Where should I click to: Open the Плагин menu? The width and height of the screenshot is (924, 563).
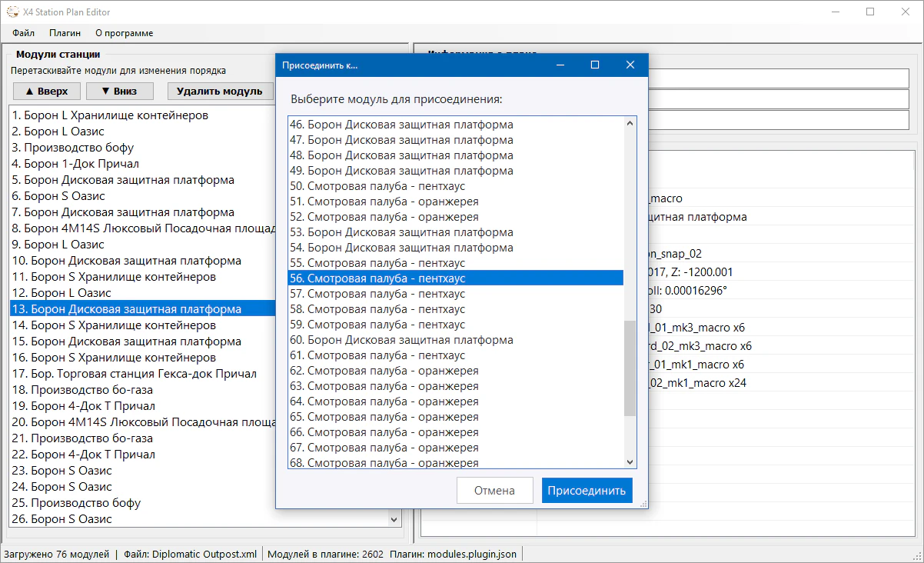[x=65, y=33]
